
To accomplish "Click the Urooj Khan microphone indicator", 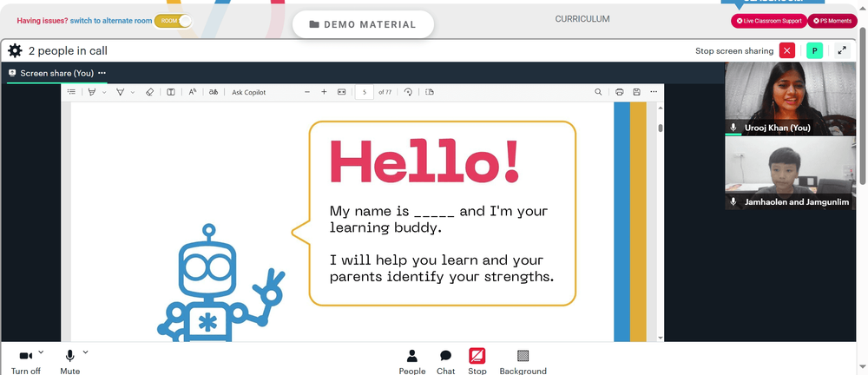I will (733, 128).
